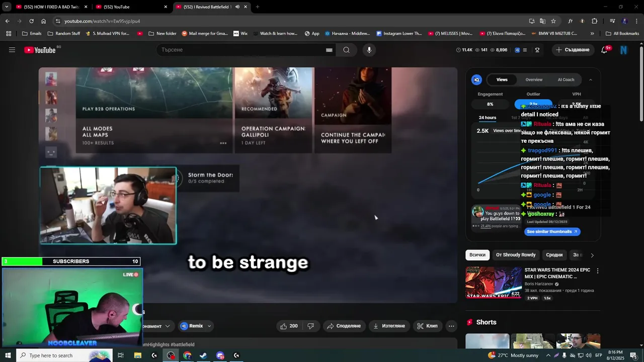The image size is (644, 362).
Task: Open the YouTube guide hamburger menu
Action: tap(12, 50)
